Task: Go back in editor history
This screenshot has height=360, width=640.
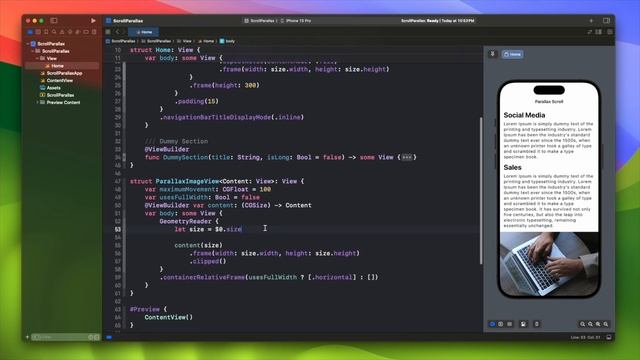Action: click(x=117, y=32)
